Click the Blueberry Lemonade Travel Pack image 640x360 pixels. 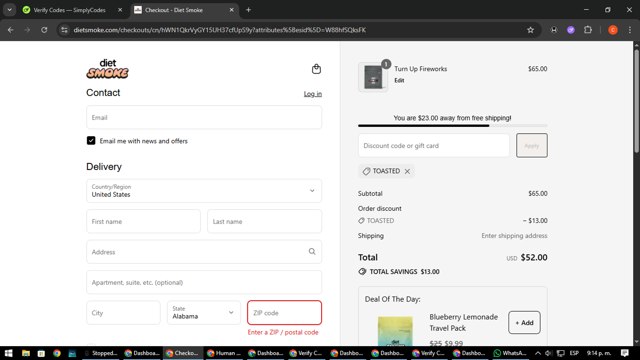tap(395, 331)
